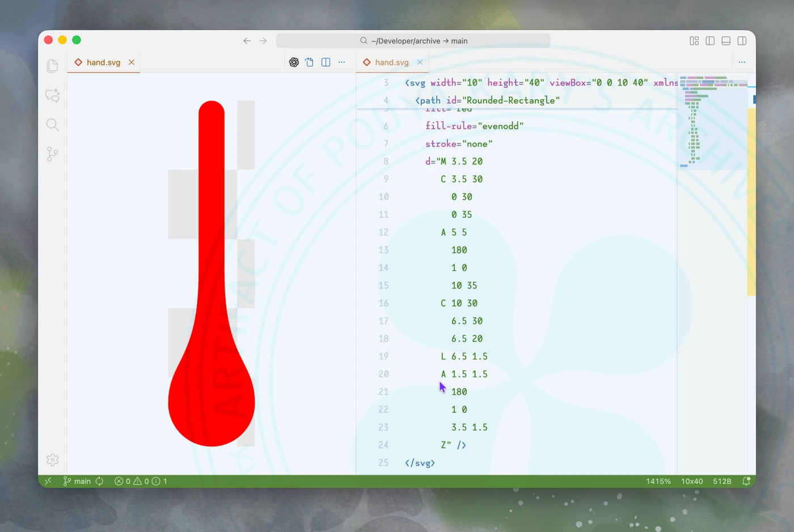Image resolution: width=794 pixels, height=532 pixels.
Task: Click the notifications bell in status bar
Action: [x=746, y=481]
